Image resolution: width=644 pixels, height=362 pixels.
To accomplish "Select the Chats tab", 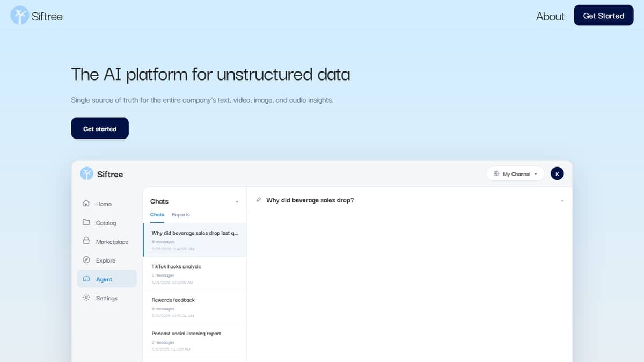I will (x=157, y=215).
